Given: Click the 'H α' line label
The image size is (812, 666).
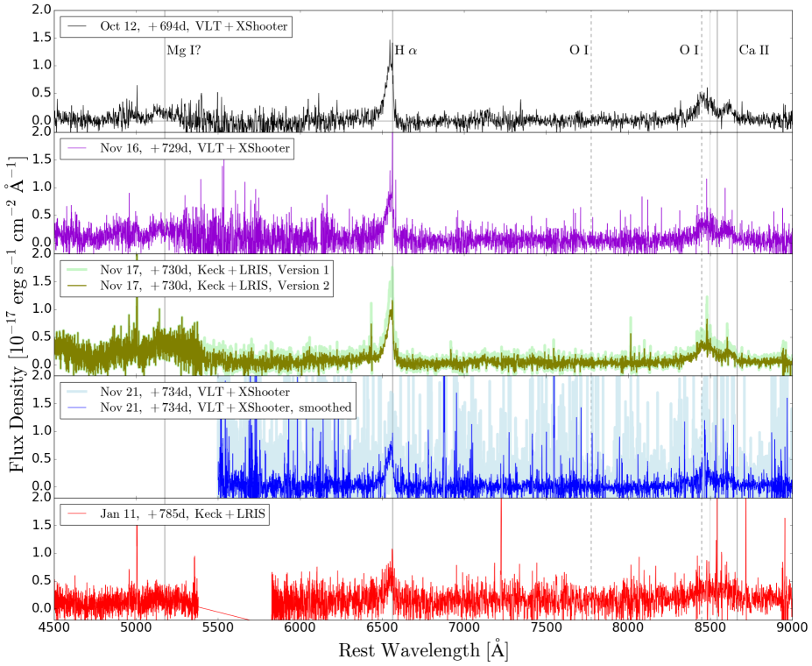Looking at the screenshot, I should coord(406,50).
